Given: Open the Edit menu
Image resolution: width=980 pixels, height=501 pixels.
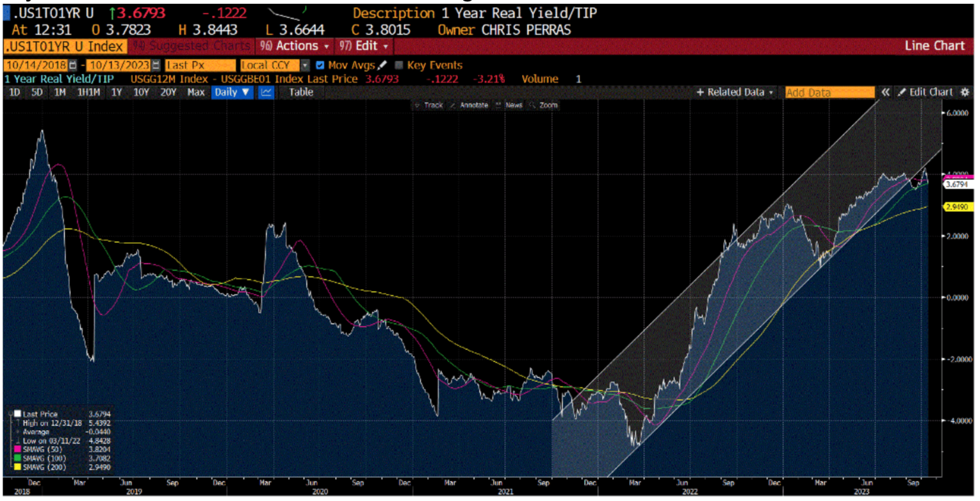Looking at the screenshot, I should pos(369,46).
